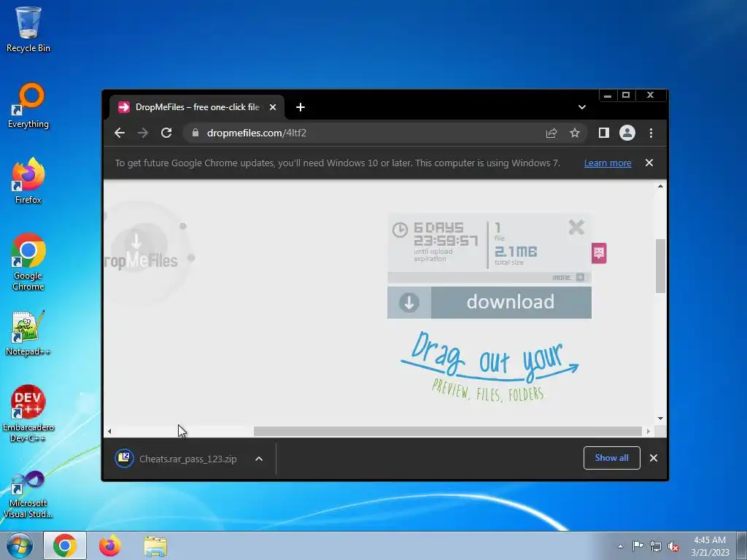Open the Microsoft Visual Studio desktop shortcut
Screen dimensions: 747x560
point(28,494)
